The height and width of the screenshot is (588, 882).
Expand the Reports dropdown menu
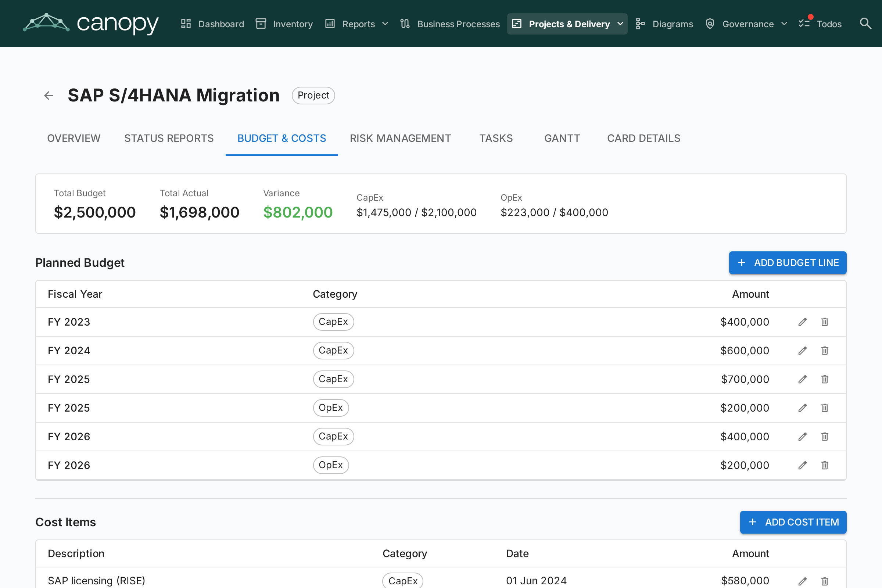[x=356, y=24]
